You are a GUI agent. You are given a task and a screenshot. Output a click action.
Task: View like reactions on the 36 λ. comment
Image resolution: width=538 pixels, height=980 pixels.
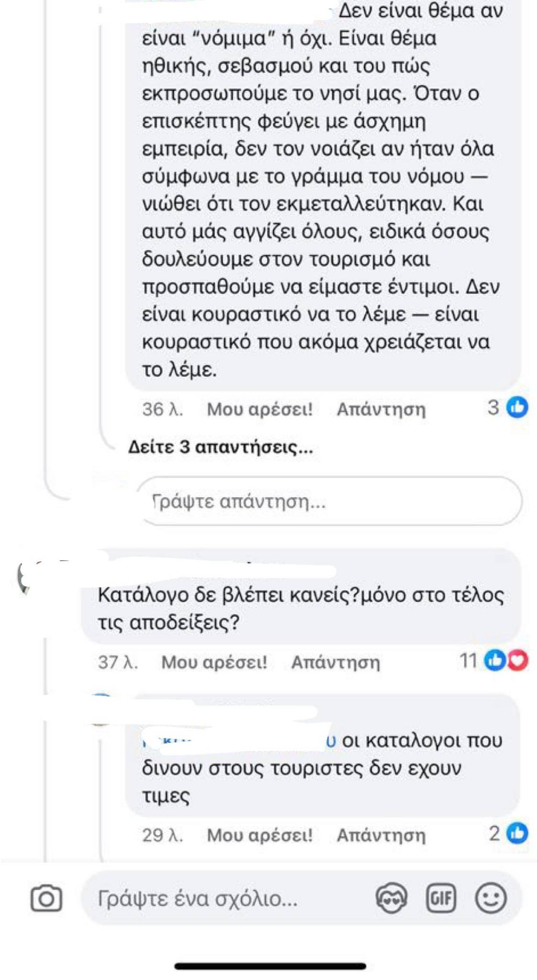point(516,408)
